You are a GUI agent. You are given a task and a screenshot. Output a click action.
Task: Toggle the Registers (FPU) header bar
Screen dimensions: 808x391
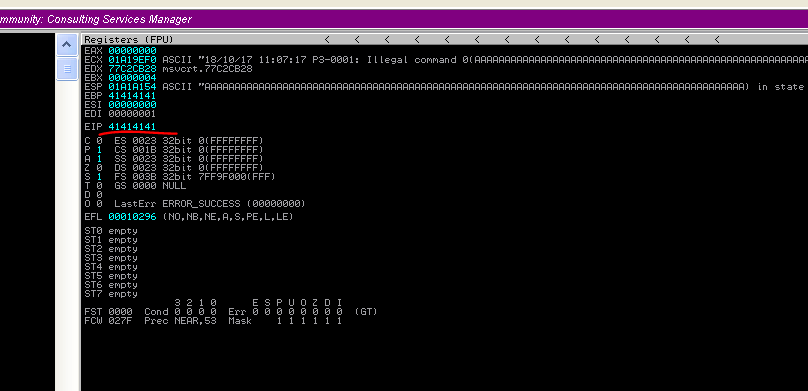coord(444,40)
